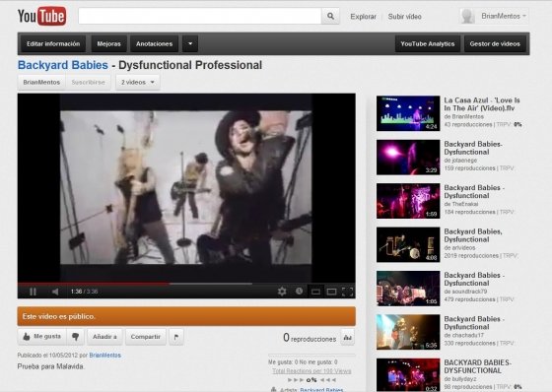552x392 pixels.
Task: Click the Compartir button
Action: click(146, 337)
